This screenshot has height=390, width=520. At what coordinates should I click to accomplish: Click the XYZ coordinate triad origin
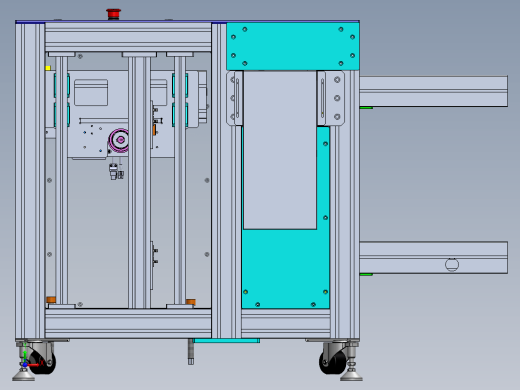pyautogui.click(x=25, y=364)
